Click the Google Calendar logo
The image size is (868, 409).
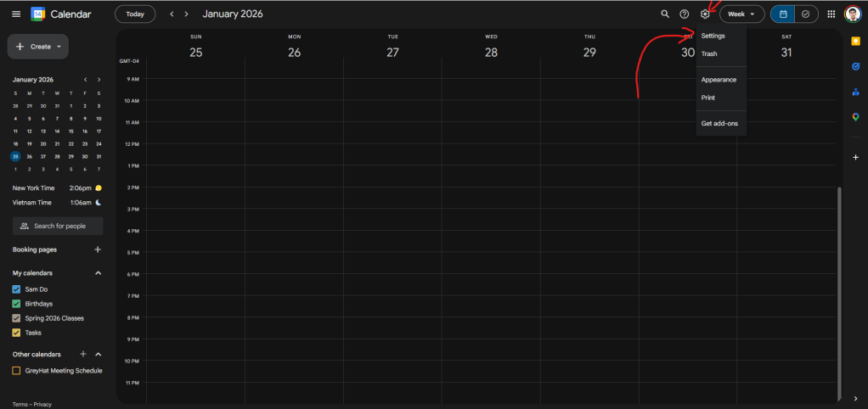point(37,14)
